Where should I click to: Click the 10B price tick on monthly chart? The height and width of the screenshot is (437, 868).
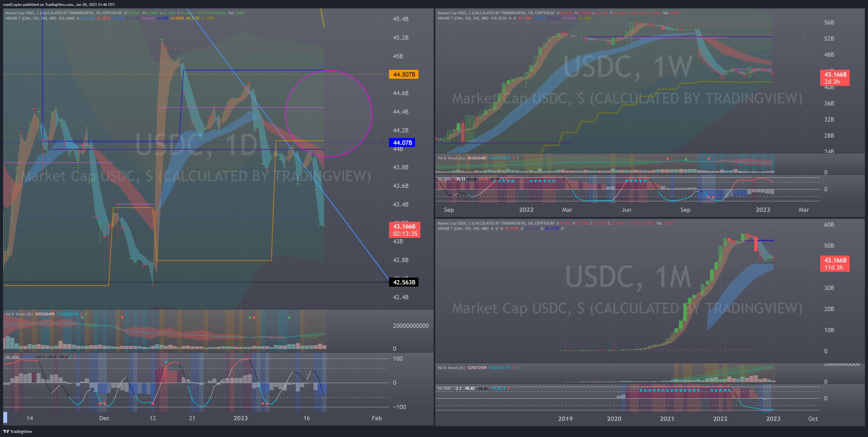click(x=829, y=330)
